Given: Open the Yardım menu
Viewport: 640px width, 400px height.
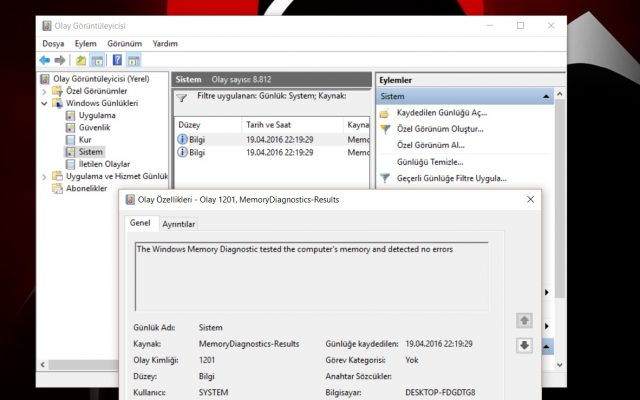Looking at the screenshot, I should tap(165, 43).
